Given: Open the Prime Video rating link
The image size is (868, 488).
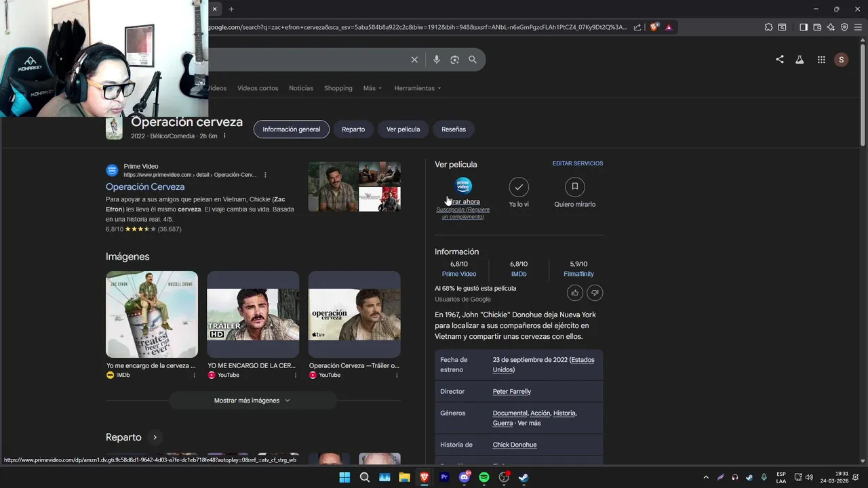Looking at the screenshot, I should click(x=459, y=274).
